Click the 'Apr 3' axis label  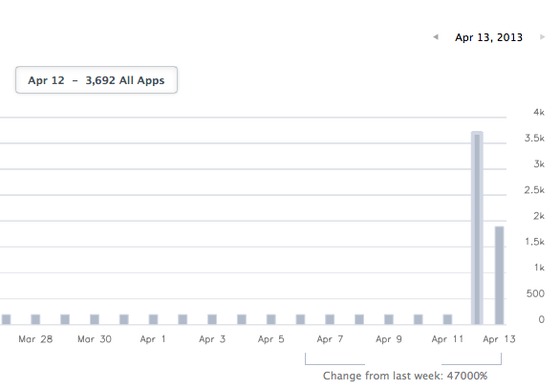pyautogui.click(x=212, y=339)
